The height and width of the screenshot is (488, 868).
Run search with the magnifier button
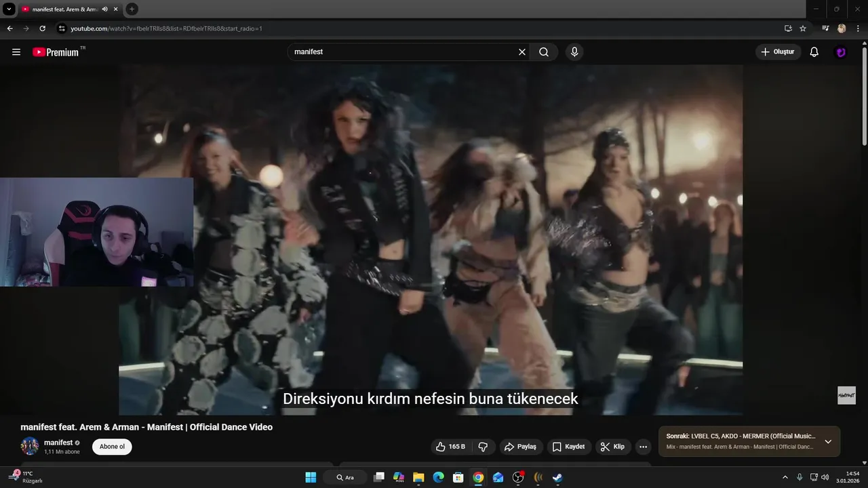544,52
